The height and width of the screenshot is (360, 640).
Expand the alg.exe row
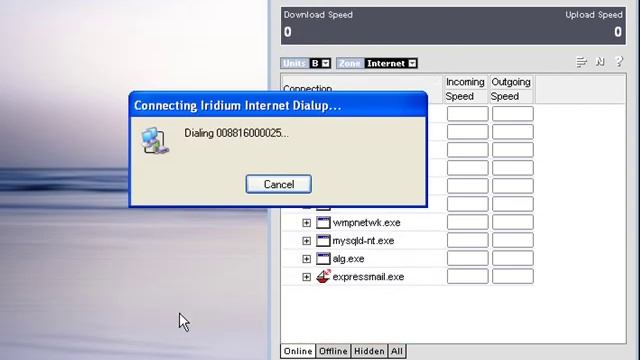click(x=307, y=259)
